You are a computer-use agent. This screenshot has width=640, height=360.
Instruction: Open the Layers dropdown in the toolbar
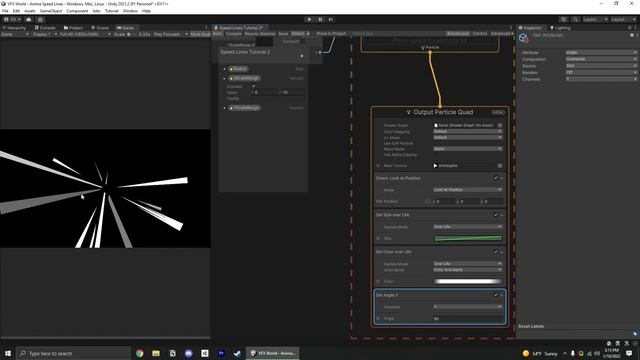click(x=595, y=19)
